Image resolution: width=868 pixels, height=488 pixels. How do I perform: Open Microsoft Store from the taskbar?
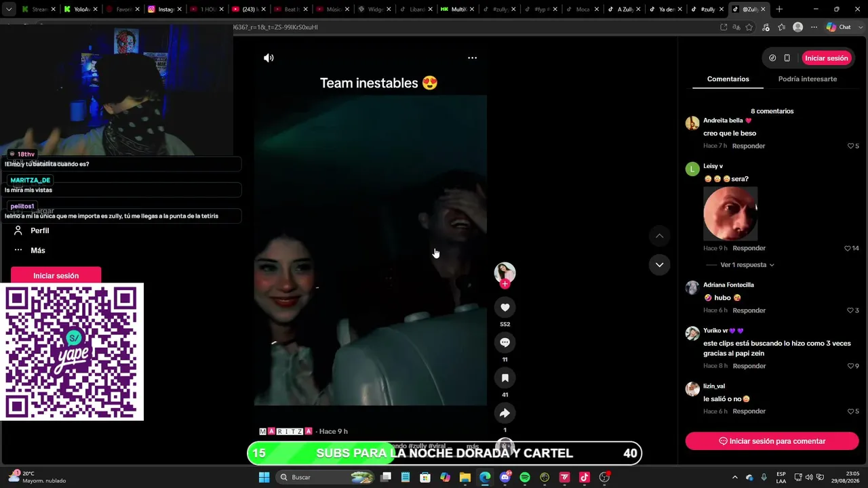(425, 478)
